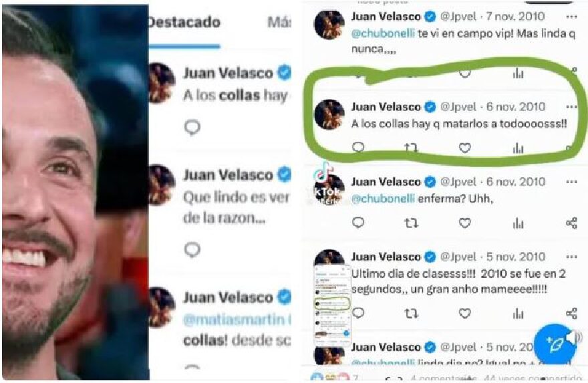This screenshot has width=588, height=383.
Task: Share the '@chubonelli enferma? Uhh' tweet
Action: pos(571,223)
